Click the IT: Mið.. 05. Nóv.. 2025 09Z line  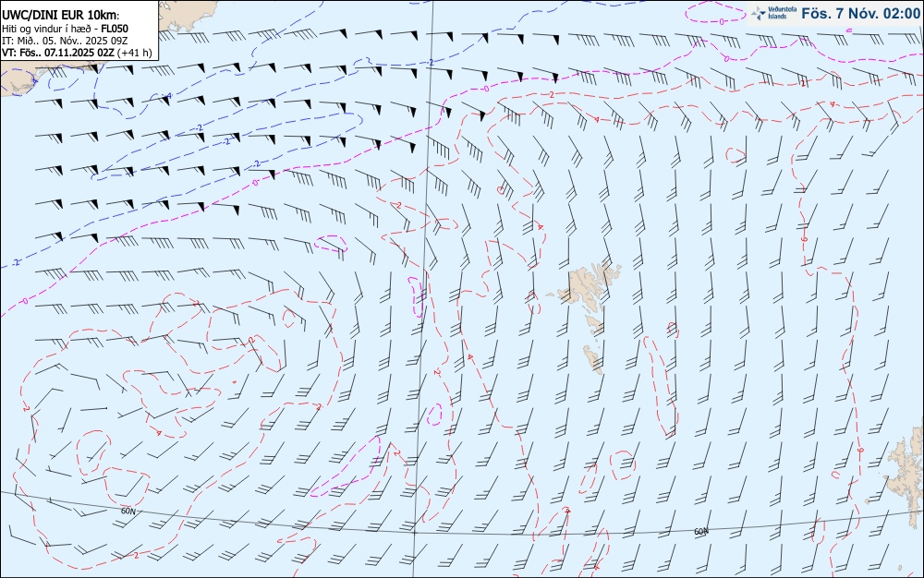65,41
